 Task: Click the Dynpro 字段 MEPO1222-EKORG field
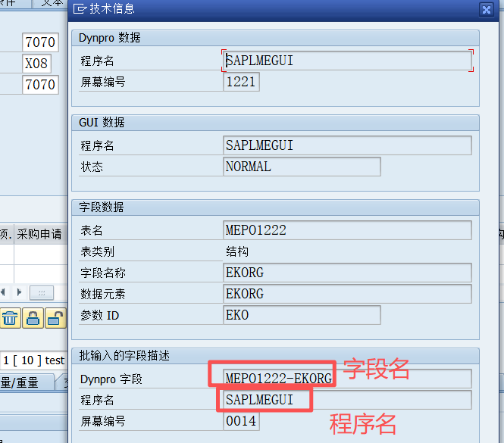pyautogui.click(x=347, y=379)
